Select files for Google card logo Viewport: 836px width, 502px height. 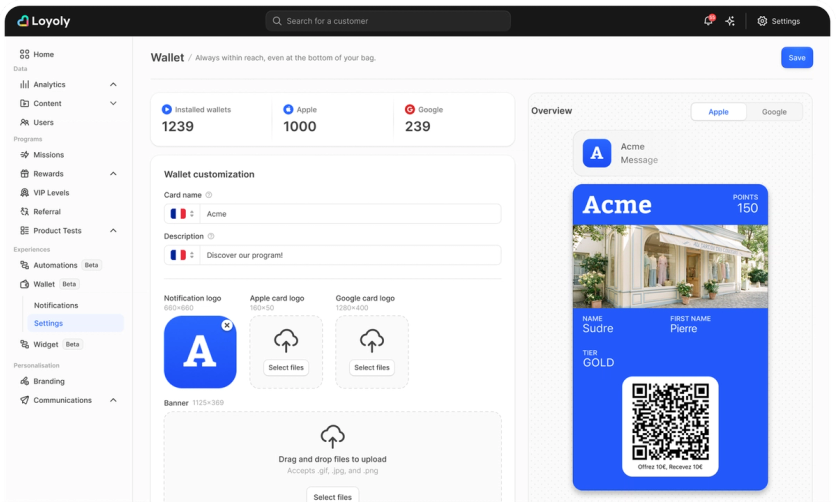pyautogui.click(x=372, y=368)
